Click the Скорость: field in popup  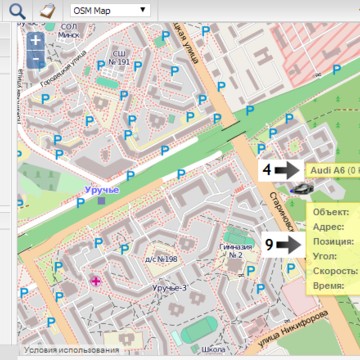335,271
